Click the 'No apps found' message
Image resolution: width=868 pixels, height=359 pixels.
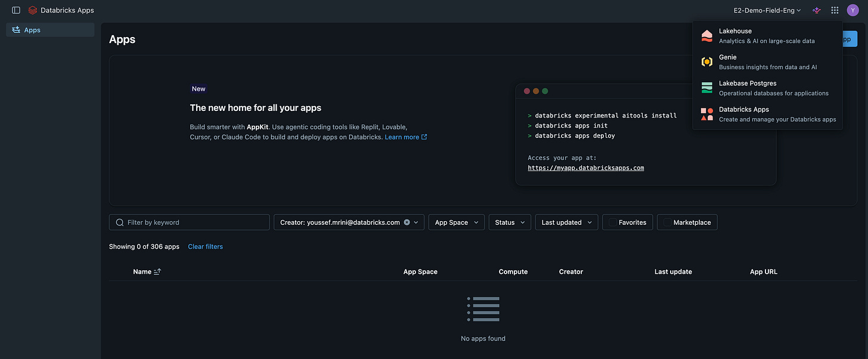tap(483, 339)
